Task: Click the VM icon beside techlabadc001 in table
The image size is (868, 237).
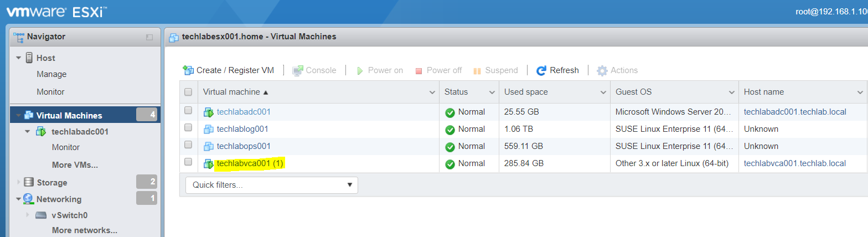Action: pyautogui.click(x=209, y=112)
